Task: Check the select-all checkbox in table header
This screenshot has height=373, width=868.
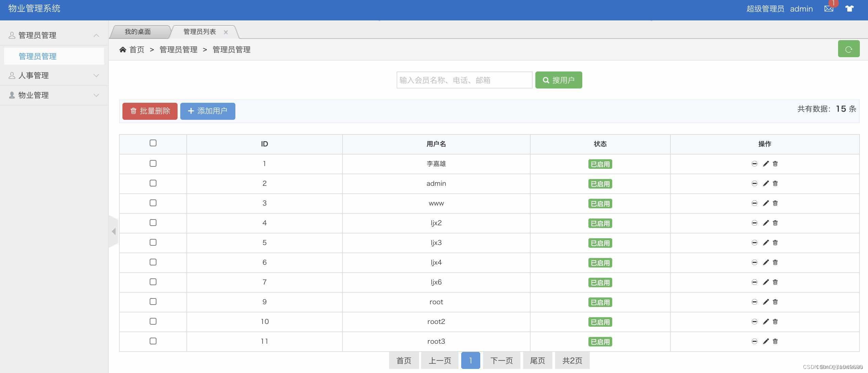Action: 152,143
